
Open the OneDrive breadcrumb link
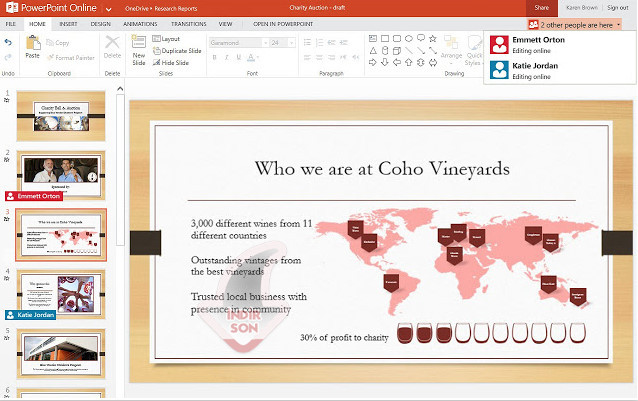click(136, 8)
